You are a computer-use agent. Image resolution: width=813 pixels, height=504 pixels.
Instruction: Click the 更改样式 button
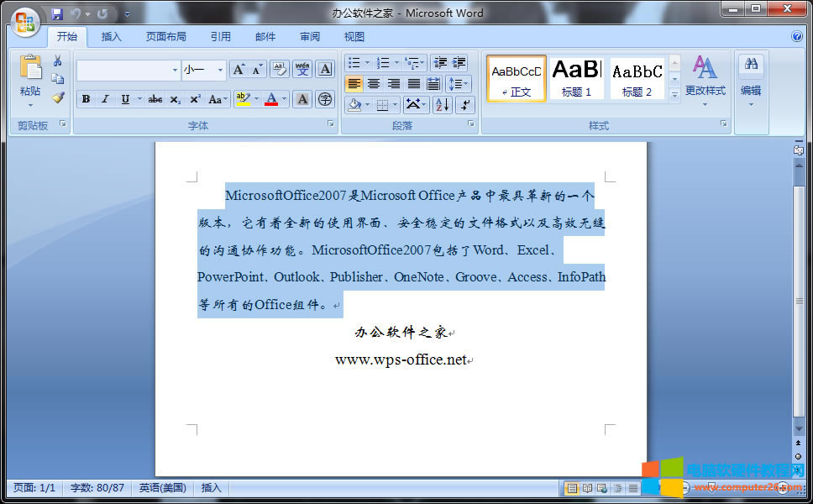pos(705,81)
